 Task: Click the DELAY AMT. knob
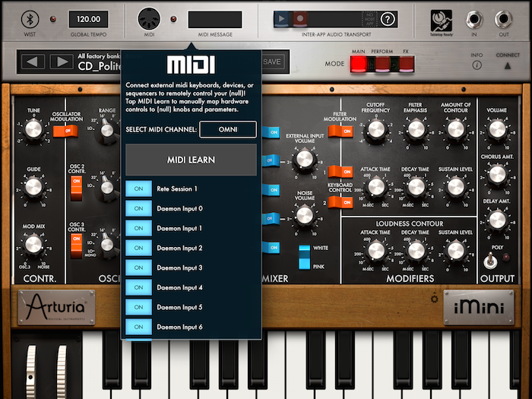point(497,220)
